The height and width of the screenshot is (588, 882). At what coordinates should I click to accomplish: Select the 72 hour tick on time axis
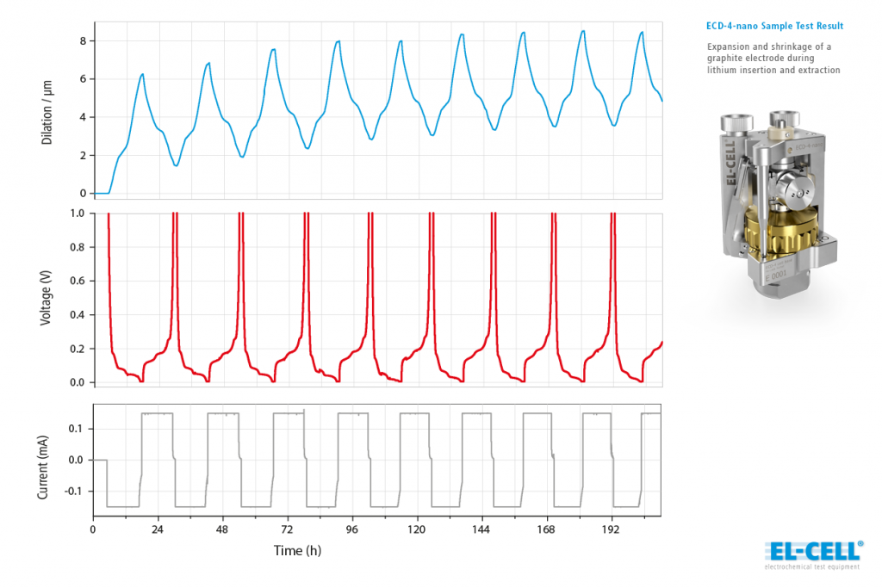tap(287, 529)
